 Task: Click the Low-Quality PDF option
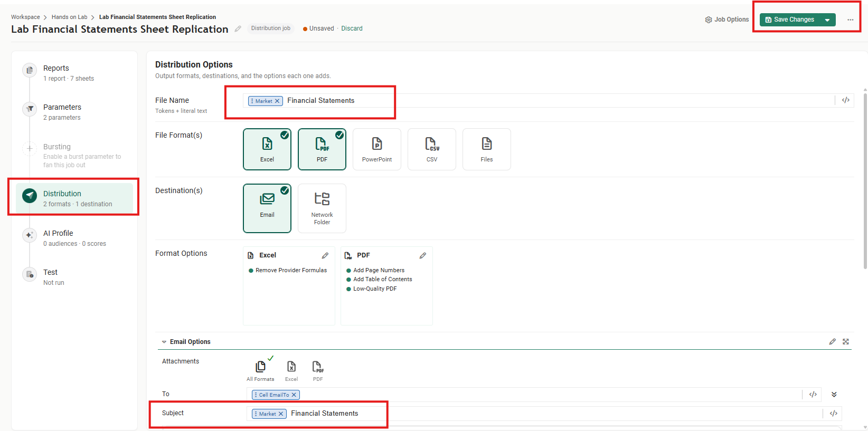tap(371, 289)
